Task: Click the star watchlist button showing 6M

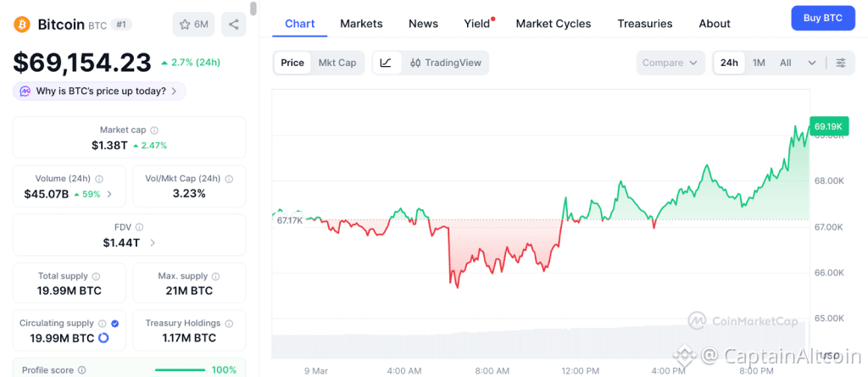Action: (193, 24)
